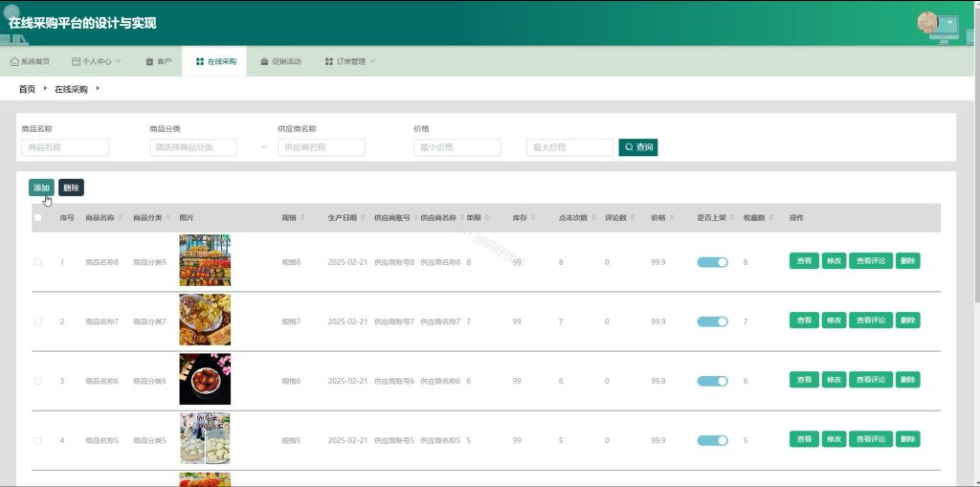
Task: Expand the 订单管理 chevron arrow
Action: [x=372, y=61]
